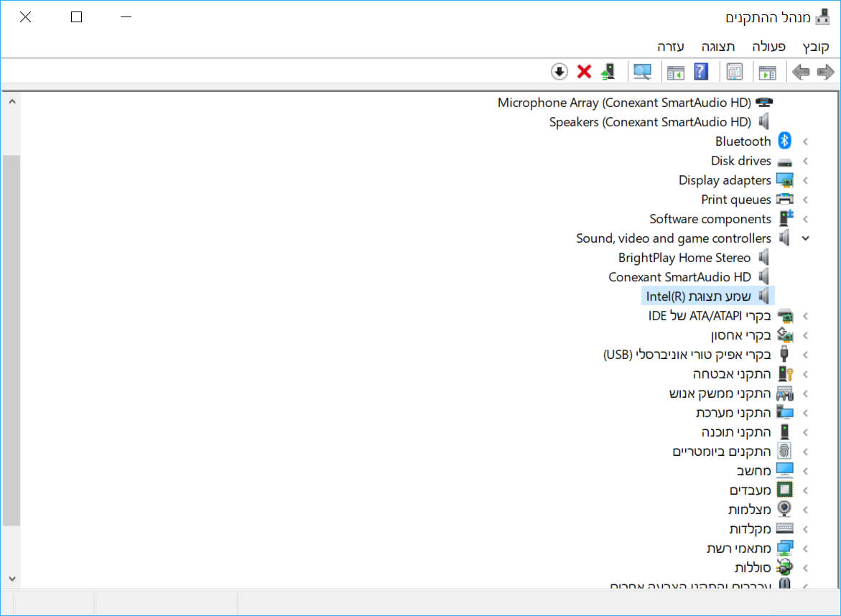Open the Properties toolbar icon
The image size is (841, 616).
(734, 72)
